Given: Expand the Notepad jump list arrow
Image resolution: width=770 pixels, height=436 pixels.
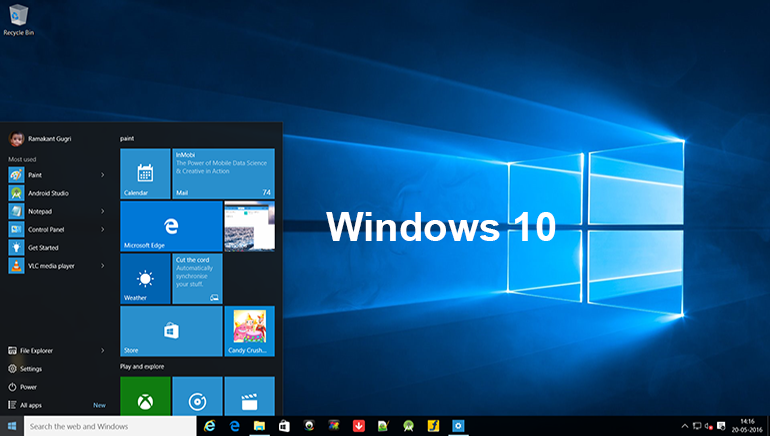Looking at the screenshot, I should coord(103,211).
